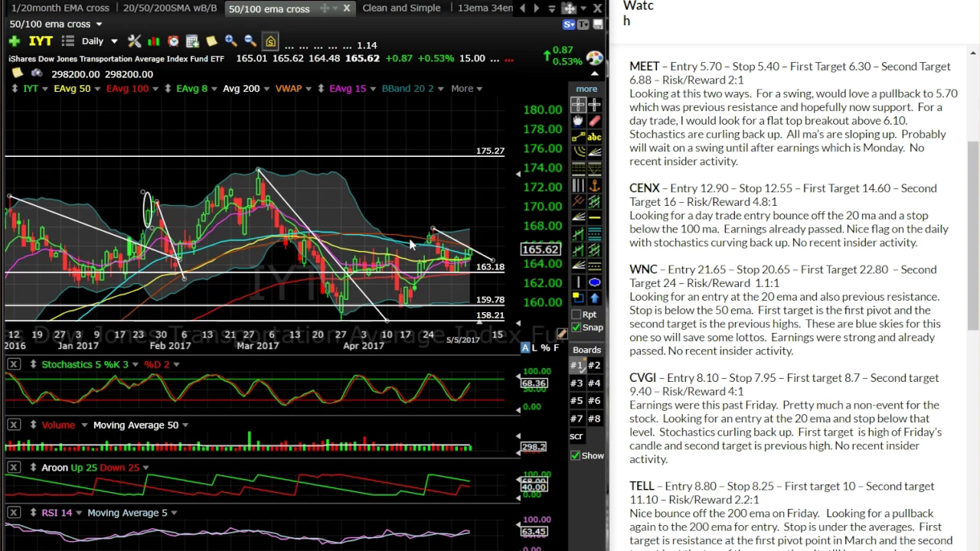Screen dimensions: 980x551
Task: Open the watchlist icon beside IYT
Action: point(67,41)
